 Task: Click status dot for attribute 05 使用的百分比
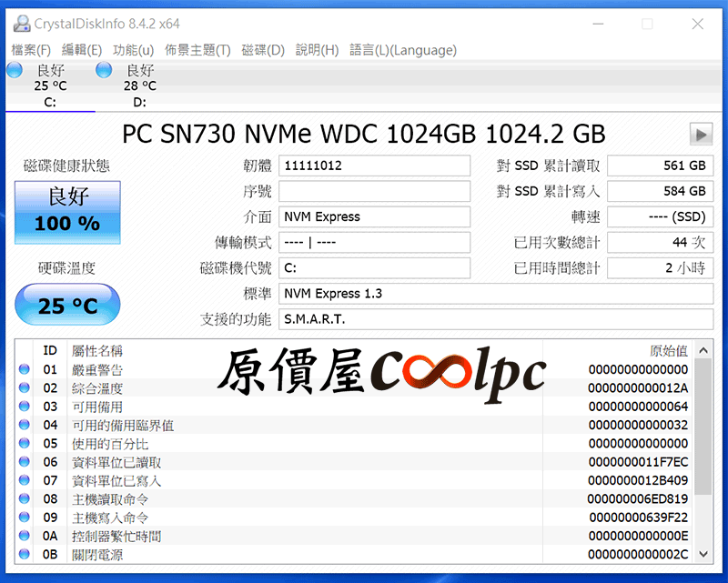[x=25, y=443]
